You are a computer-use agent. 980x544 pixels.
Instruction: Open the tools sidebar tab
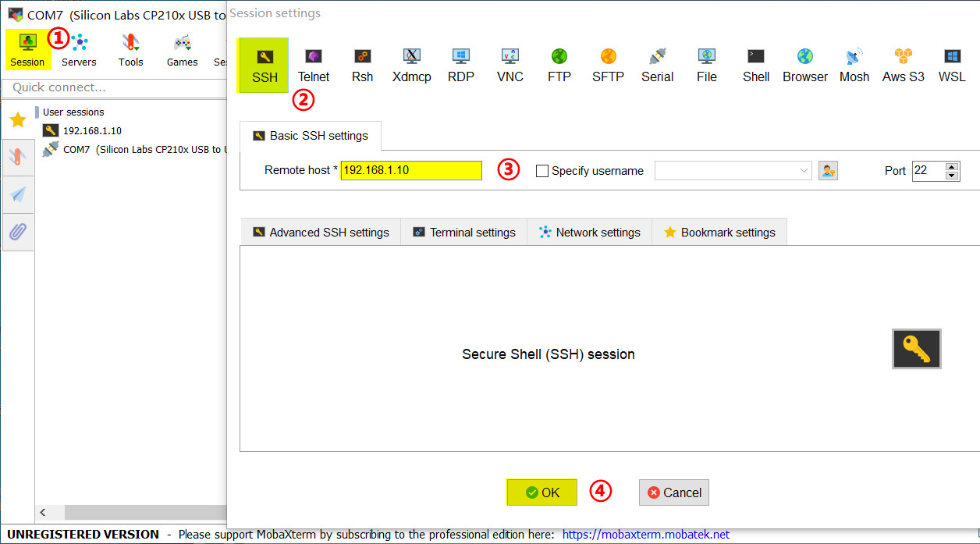(x=17, y=156)
